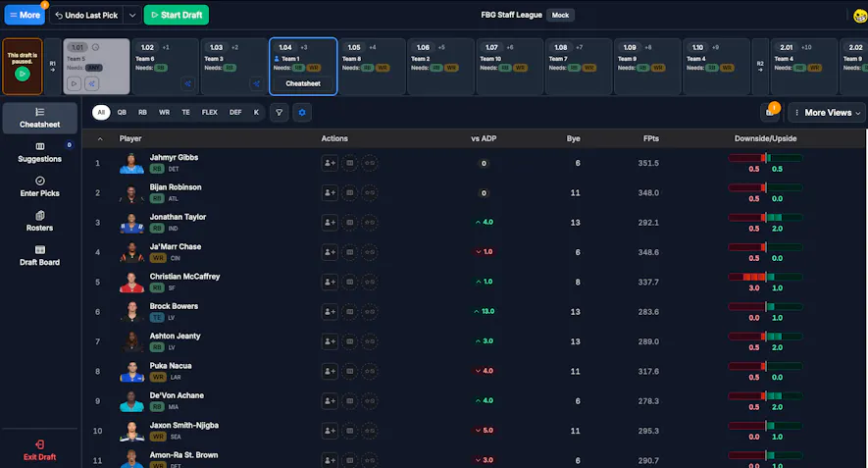868x468 pixels.
Task: Click the queue icon for Jahmyr Gibbs
Action: [349, 163]
